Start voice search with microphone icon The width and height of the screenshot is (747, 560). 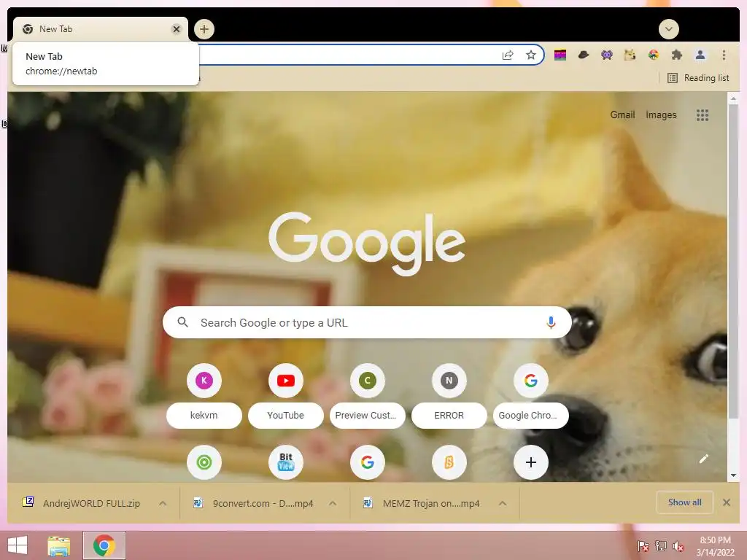(551, 322)
